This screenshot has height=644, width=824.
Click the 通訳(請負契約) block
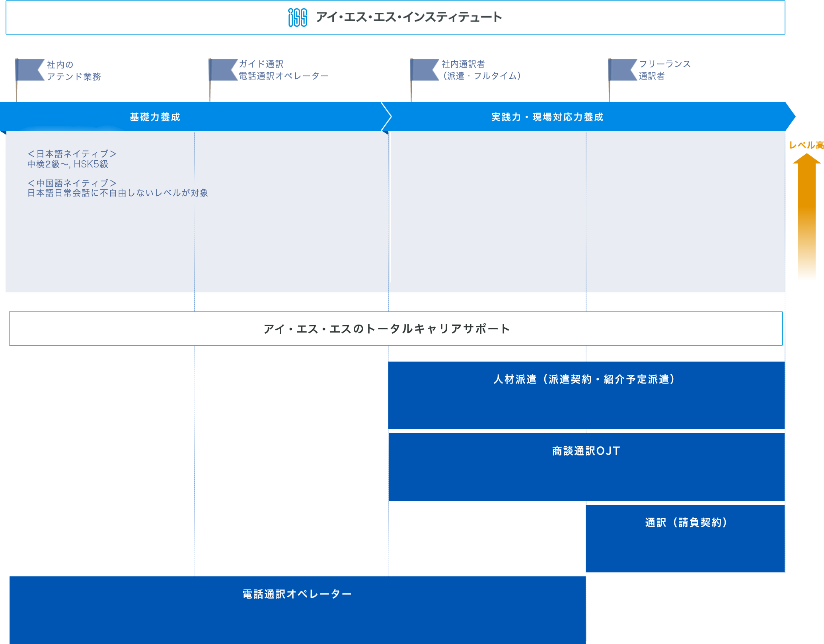coord(685,539)
